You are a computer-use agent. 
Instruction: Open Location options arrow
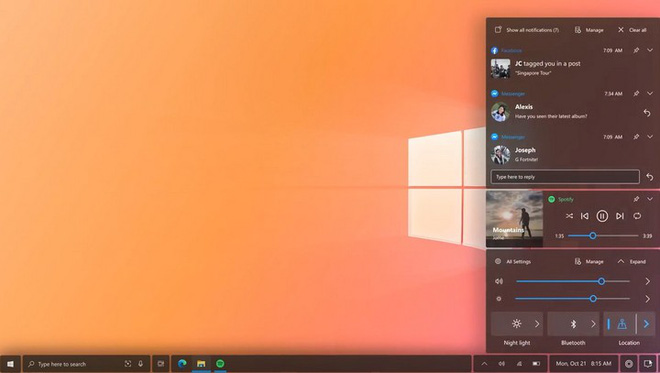click(x=646, y=324)
